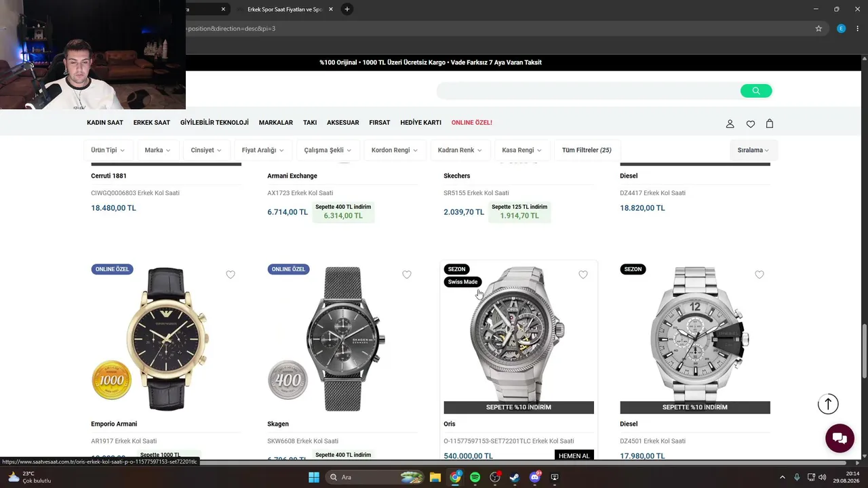The width and height of the screenshot is (868, 488).
Task: Click the back-to-top arrow button
Action: (828, 404)
